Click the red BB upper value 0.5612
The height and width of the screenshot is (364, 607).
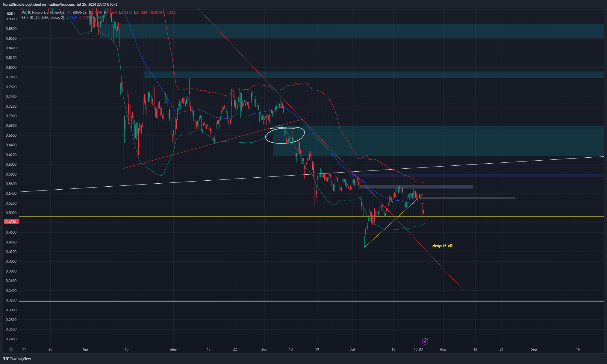click(x=84, y=18)
